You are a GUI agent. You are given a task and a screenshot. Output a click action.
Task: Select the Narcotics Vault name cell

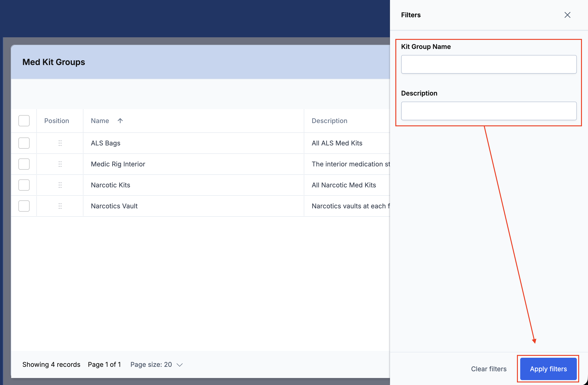[193, 206]
